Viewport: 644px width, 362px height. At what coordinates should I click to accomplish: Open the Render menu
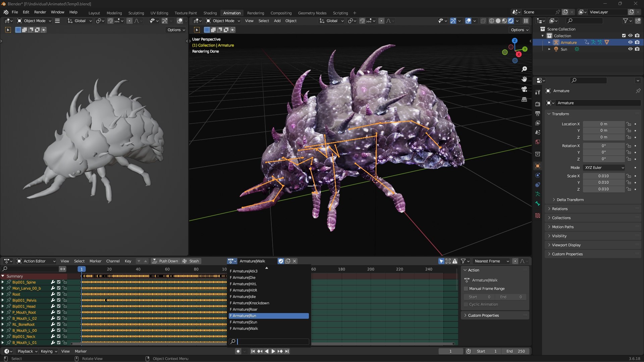coord(40,12)
